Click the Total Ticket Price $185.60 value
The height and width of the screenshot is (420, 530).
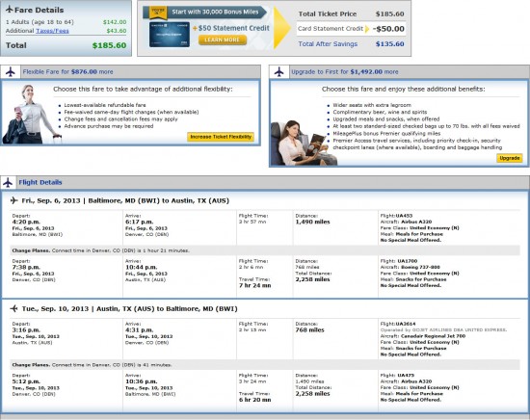click(389, 14)
